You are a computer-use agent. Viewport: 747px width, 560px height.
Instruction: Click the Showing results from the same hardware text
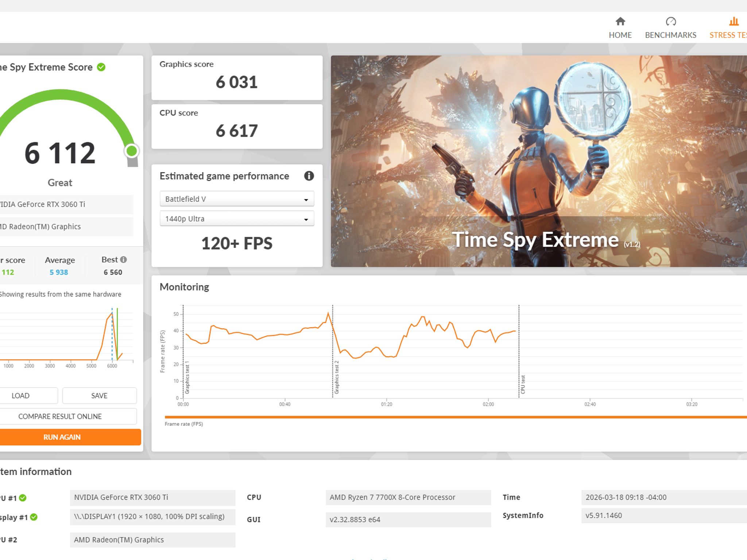pos(61,294)
